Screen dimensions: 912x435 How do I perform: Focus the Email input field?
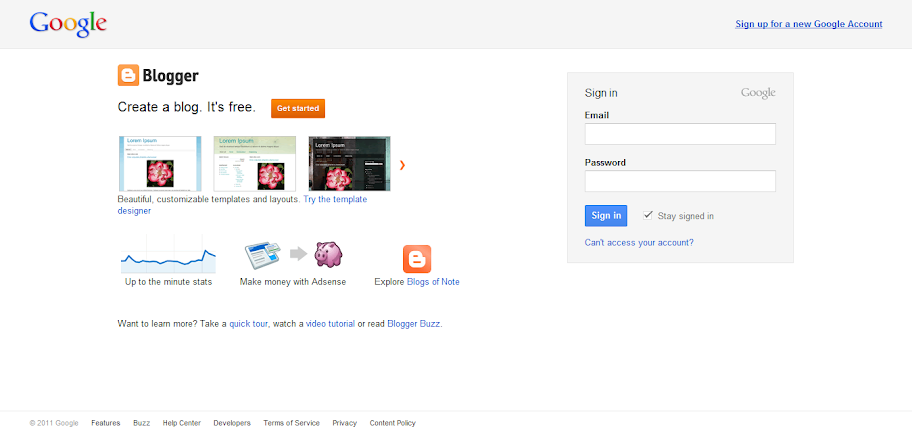(x=680, y=134)
